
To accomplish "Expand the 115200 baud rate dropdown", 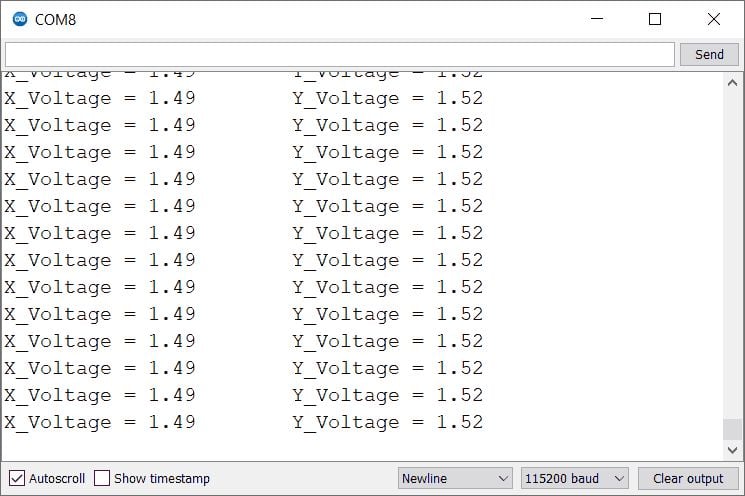I will (x=574, y=478).
